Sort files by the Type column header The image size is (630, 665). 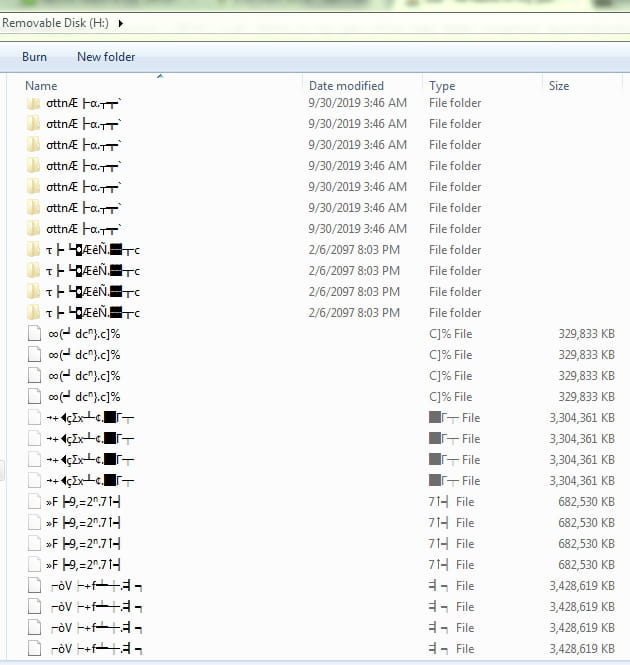tap(442, 86)
